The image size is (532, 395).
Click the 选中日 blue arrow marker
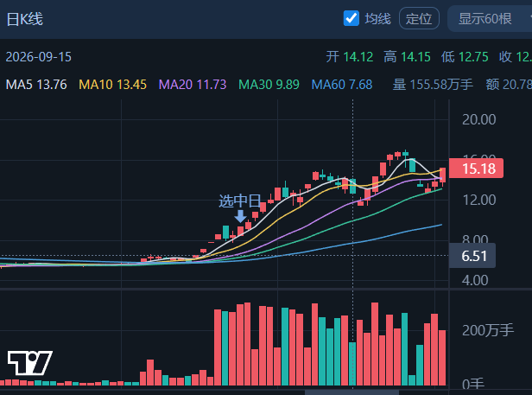[x=241, y=216]
